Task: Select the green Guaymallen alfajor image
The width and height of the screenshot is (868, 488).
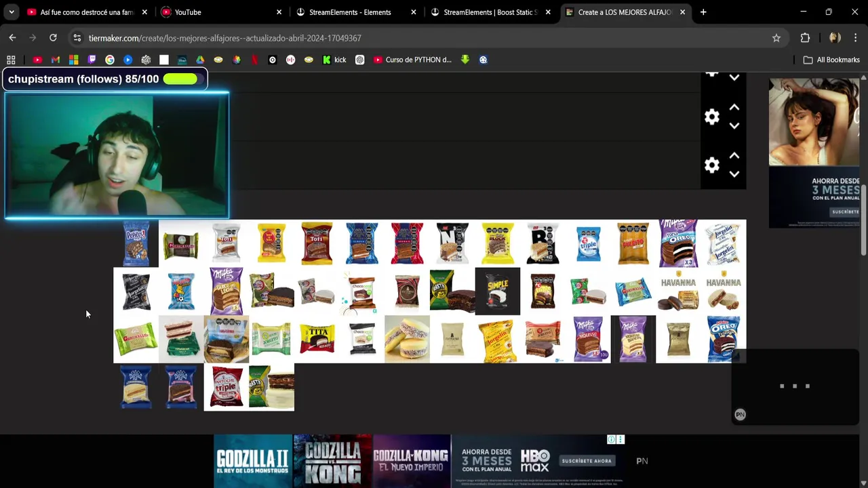Action: (136, 339)
